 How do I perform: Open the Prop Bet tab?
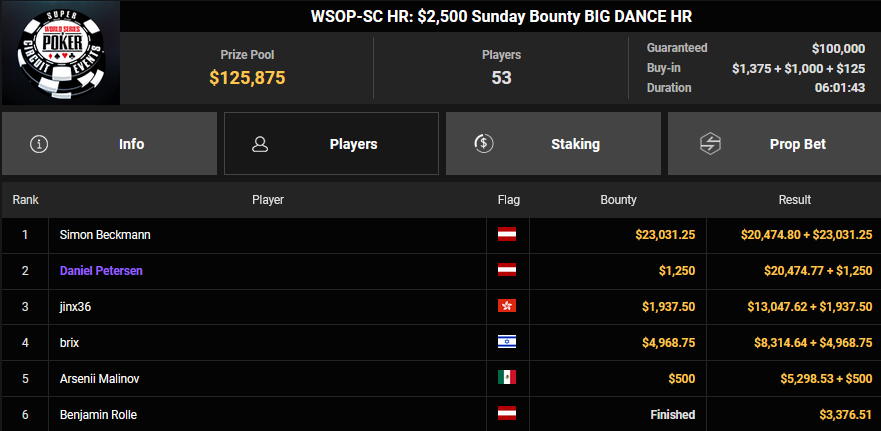(774, 143)
